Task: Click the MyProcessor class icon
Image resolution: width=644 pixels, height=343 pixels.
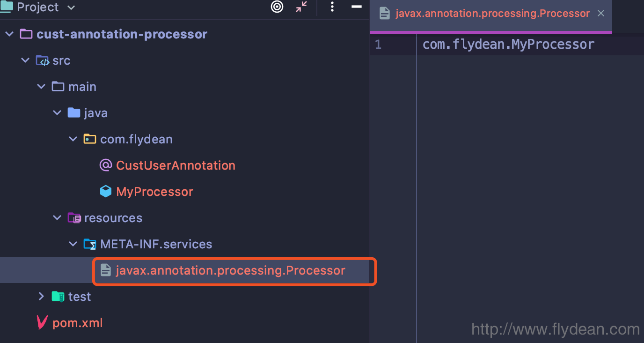Action: pyautogui.click(x=106, y=192)
